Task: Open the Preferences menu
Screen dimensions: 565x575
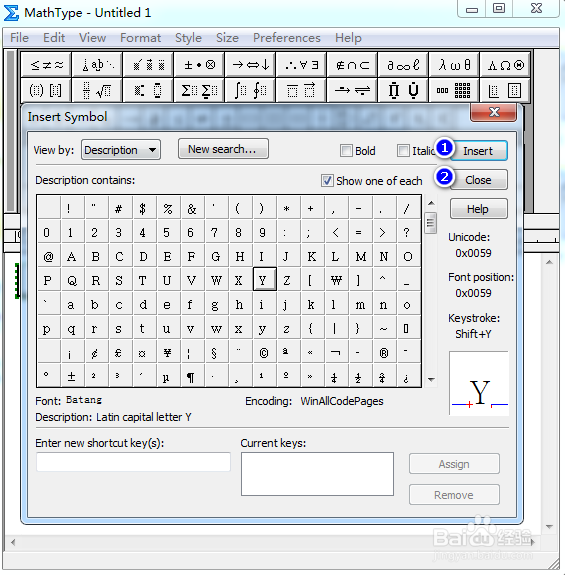Action: pyautogui.click(x=287, y=38)
